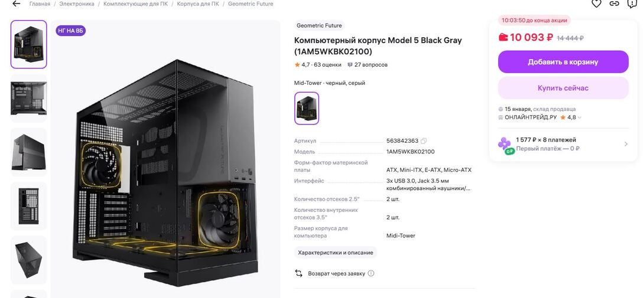Screen dimensions: 644x298
Task: Select the black-gray color variant swatch
Action: click(307, 109)
